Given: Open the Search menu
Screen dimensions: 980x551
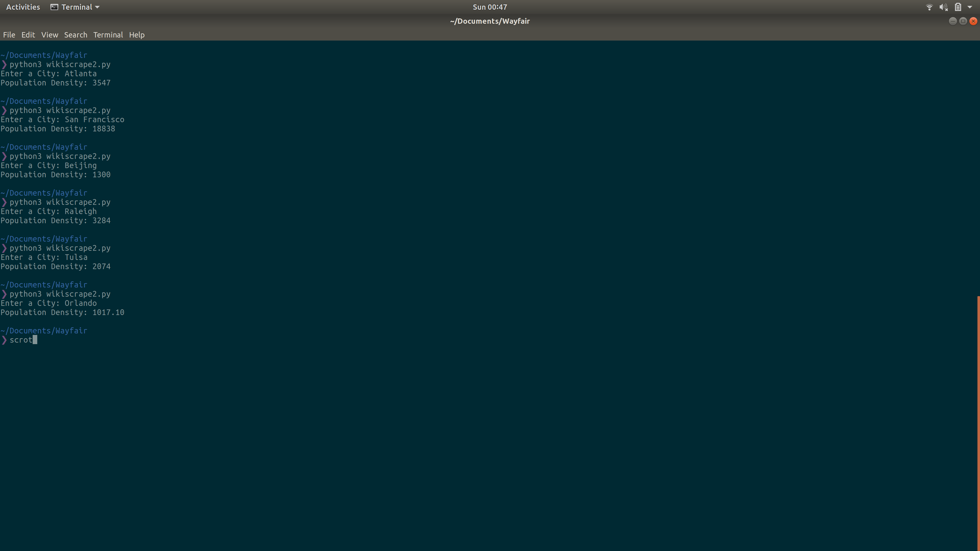Looking at the screenshot, I should pyautogui.click(x=75, y=35).
